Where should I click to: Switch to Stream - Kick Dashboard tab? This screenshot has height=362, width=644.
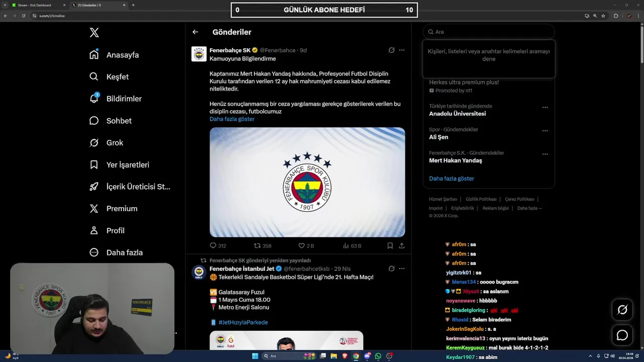[38, 5]
